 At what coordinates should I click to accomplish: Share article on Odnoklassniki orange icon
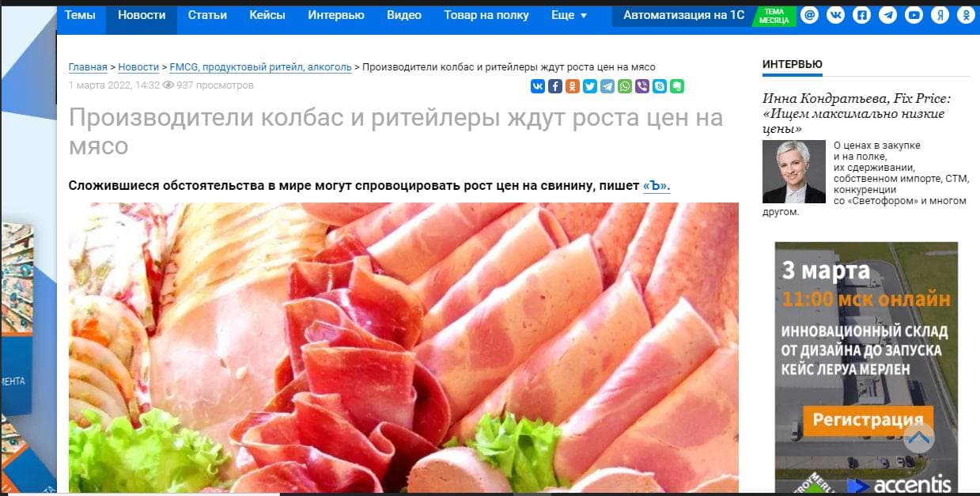(573, 86)
